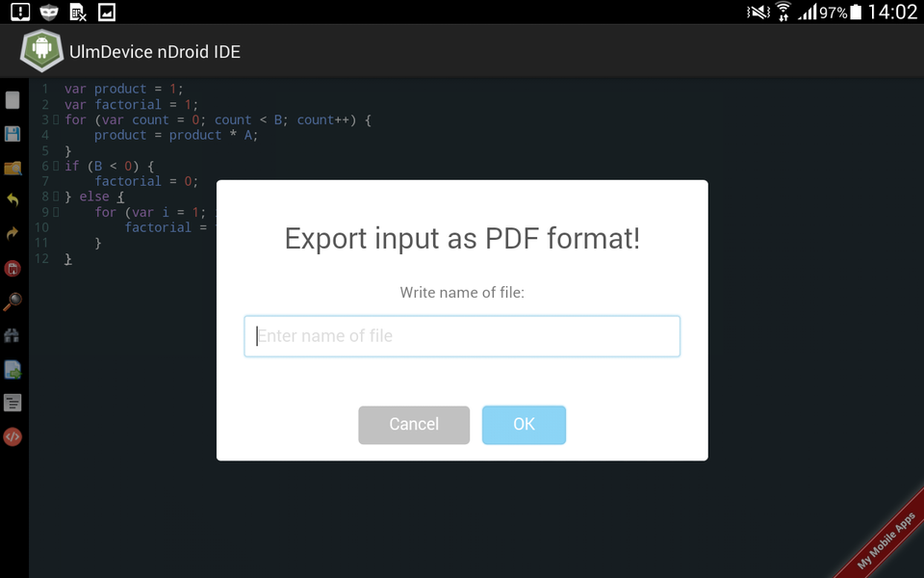This screenshot has width=924, height=578.
Task: Open a file using the folder icon
Action: click(13, 168)
